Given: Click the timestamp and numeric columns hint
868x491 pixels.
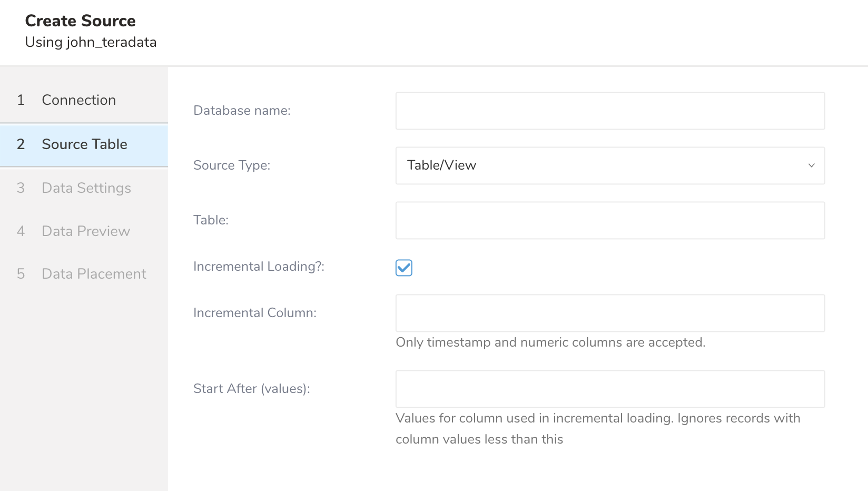Looking at the screenshot, I should (550, 342).
